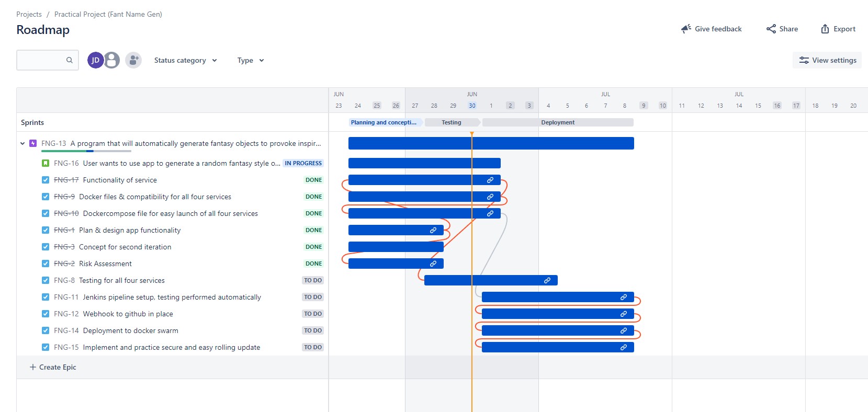Collapse the FNG-13 epic row

pyautogui.click(x=22, y=143)
